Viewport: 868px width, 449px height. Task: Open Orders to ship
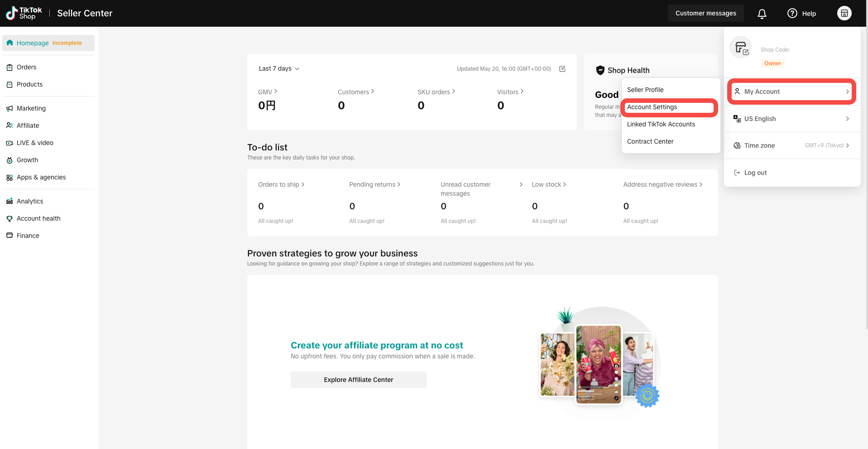pos(281,184)
